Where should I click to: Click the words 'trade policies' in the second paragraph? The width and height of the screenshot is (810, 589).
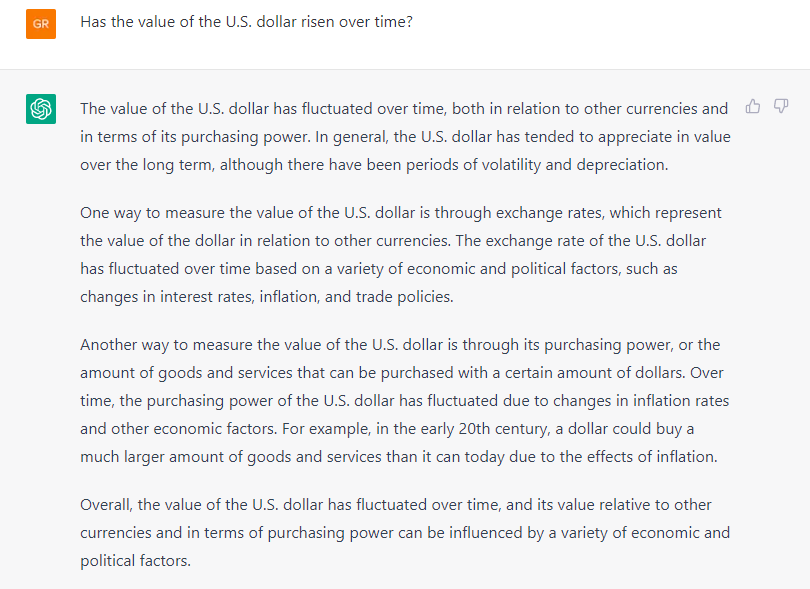pos(404,297)
